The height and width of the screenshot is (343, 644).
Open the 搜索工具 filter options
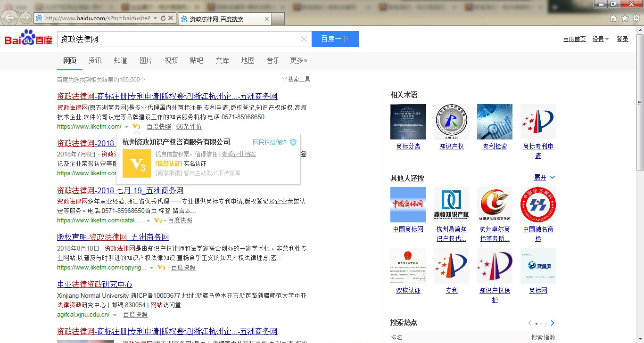coord(296,79)
